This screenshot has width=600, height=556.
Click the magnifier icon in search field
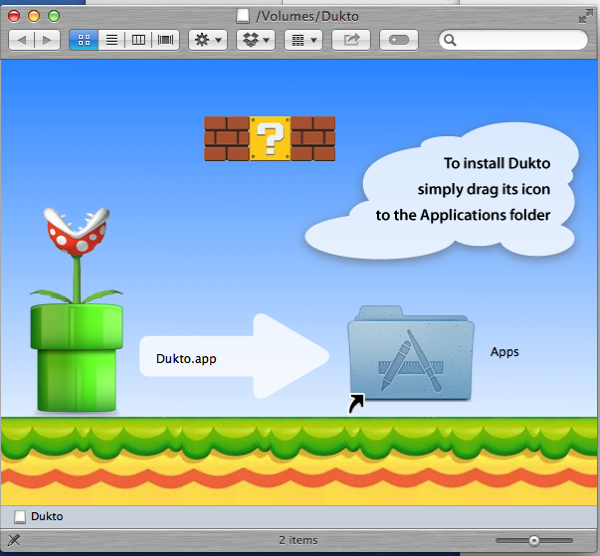tap(450, 40)
